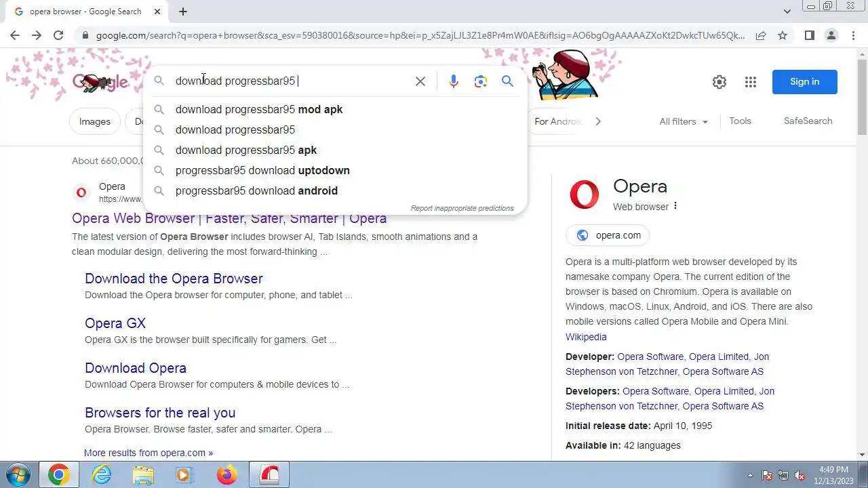Pick the suggestion download progressbar95
The width and height of the screenshot is (868, 488).
coord(335,129)
